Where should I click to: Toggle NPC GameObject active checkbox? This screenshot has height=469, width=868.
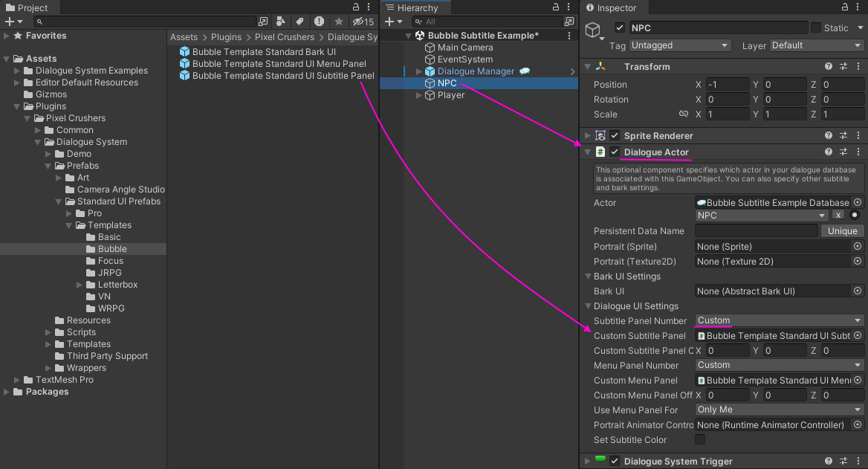(620, 28)
